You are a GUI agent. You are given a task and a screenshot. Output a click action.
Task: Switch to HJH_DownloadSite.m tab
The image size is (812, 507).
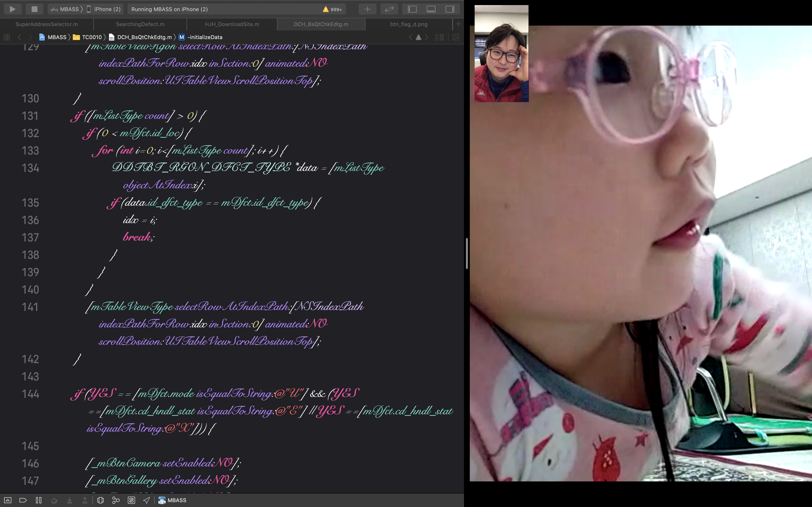[232, 24]
